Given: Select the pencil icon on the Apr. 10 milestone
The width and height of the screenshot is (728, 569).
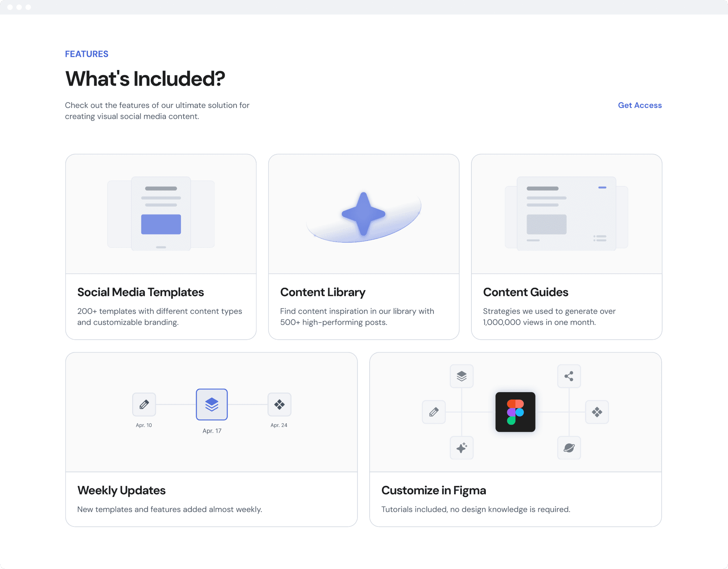Looking at the screenshot, I should pos(144,404).
